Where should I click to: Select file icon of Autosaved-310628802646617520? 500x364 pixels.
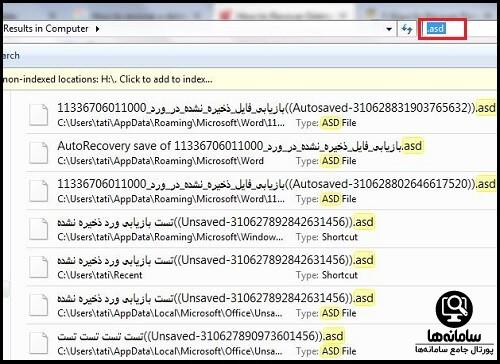click(38, 191)
